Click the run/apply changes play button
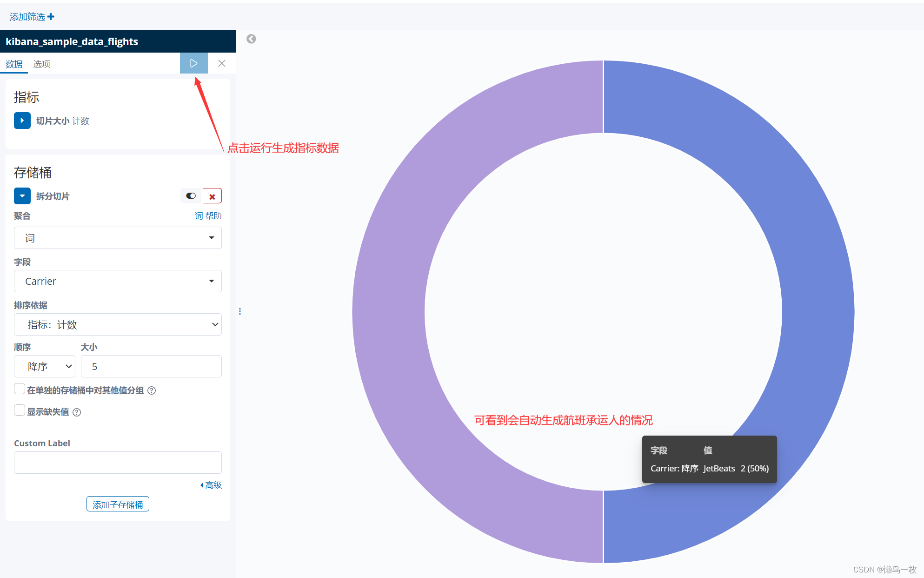The image size is (924, 578). (x=193, y=63)
